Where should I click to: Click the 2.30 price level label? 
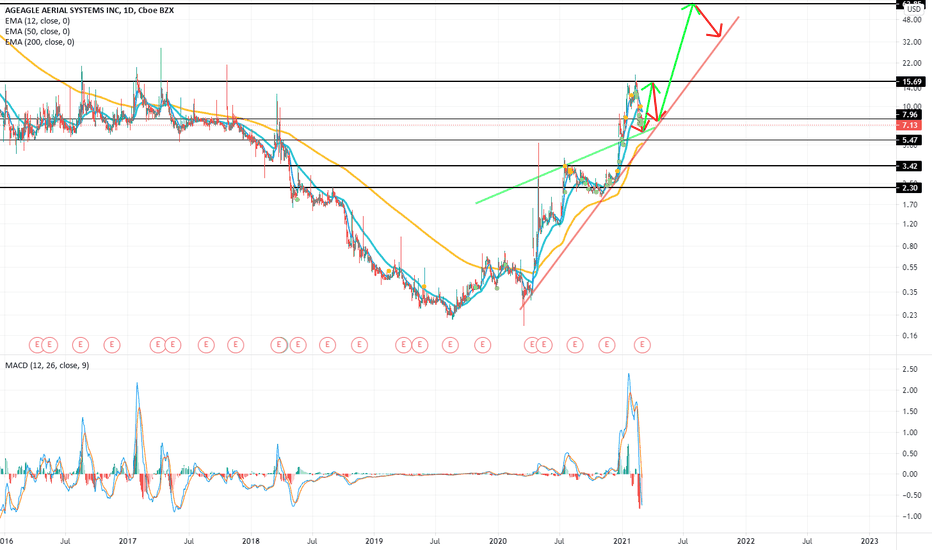pos(911,188)
